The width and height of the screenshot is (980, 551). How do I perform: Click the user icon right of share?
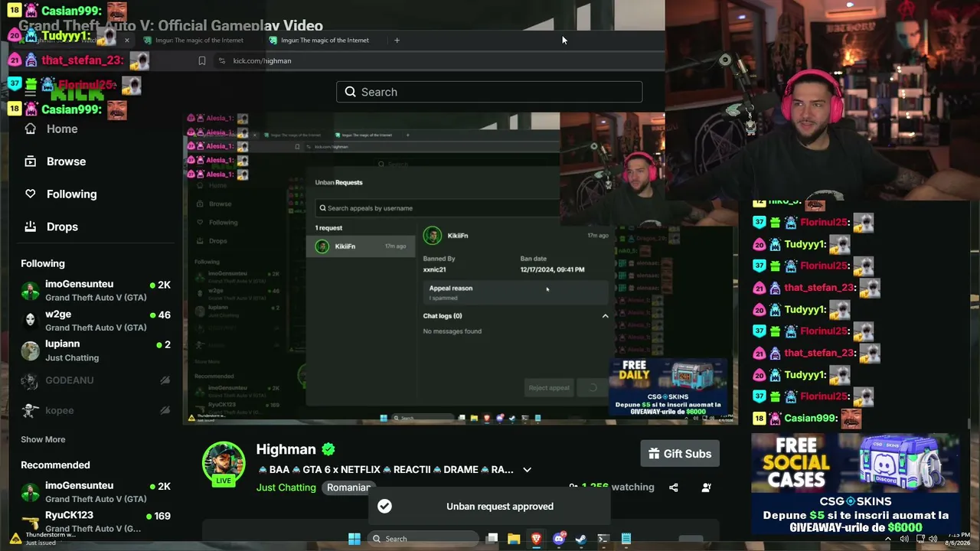[x=706, y=487]
